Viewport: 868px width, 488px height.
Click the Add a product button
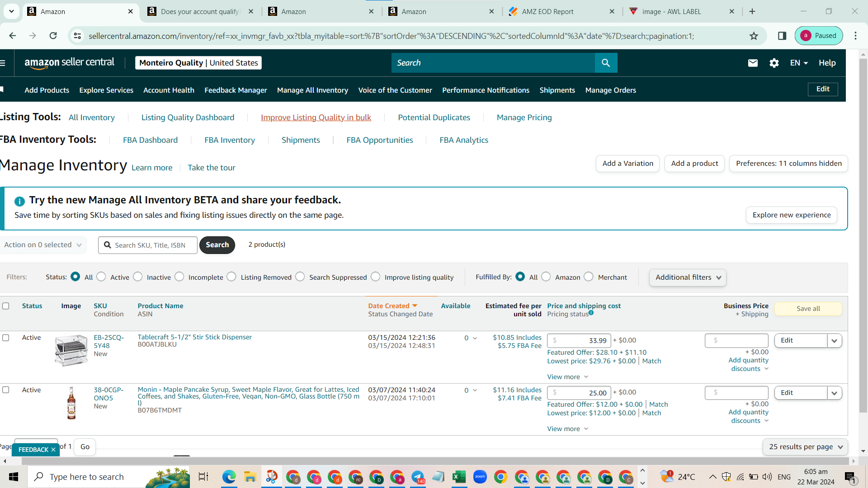click(x=694, y=164)
